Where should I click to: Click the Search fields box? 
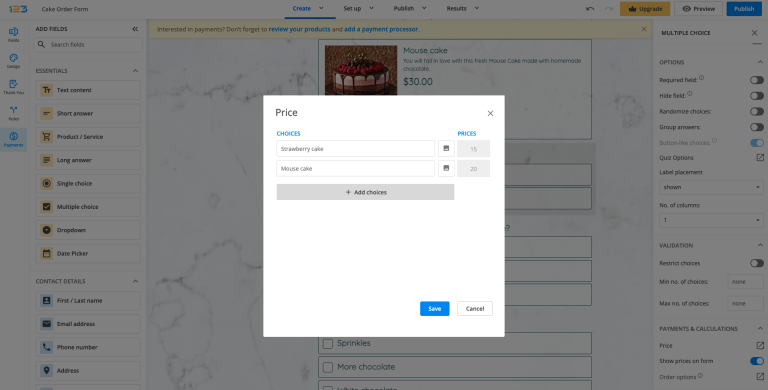[x=88, y=45]
